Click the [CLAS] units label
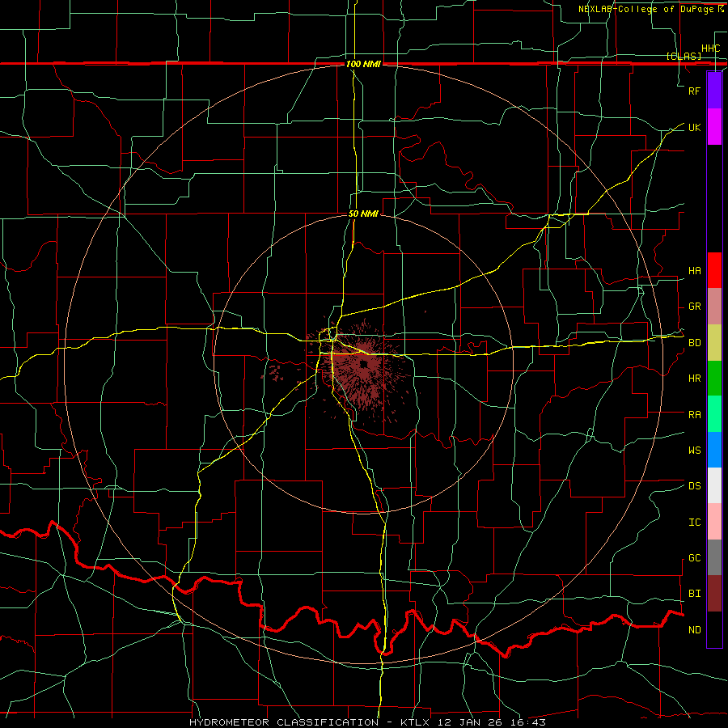 click(684, 57)
